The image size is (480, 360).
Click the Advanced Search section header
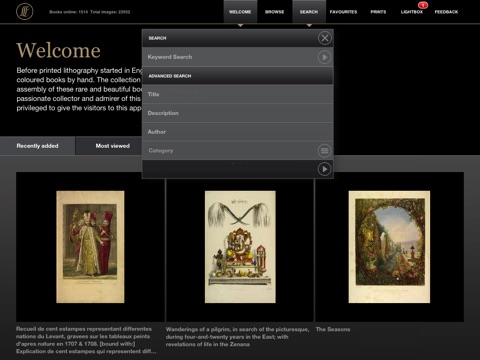[238, 76]
